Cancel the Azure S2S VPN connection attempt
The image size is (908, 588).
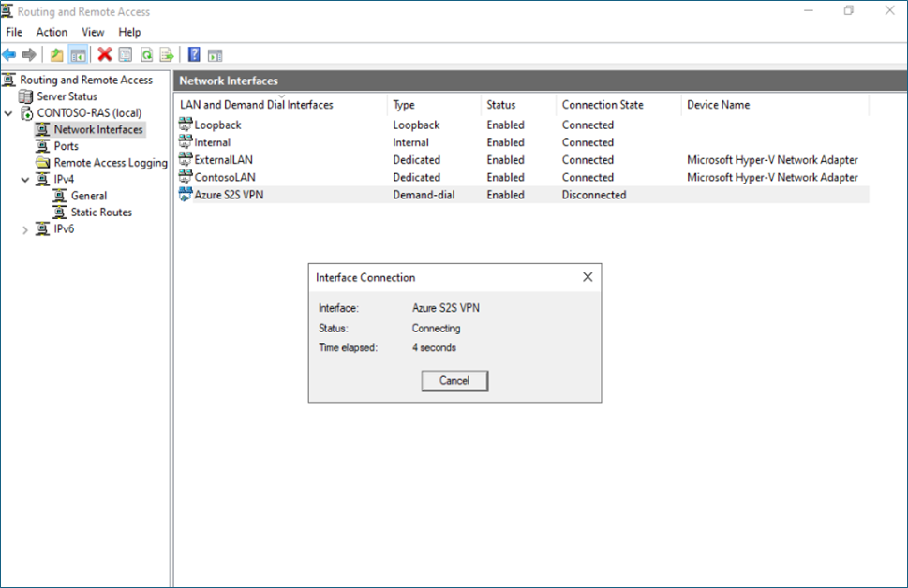tap(454, 380)
